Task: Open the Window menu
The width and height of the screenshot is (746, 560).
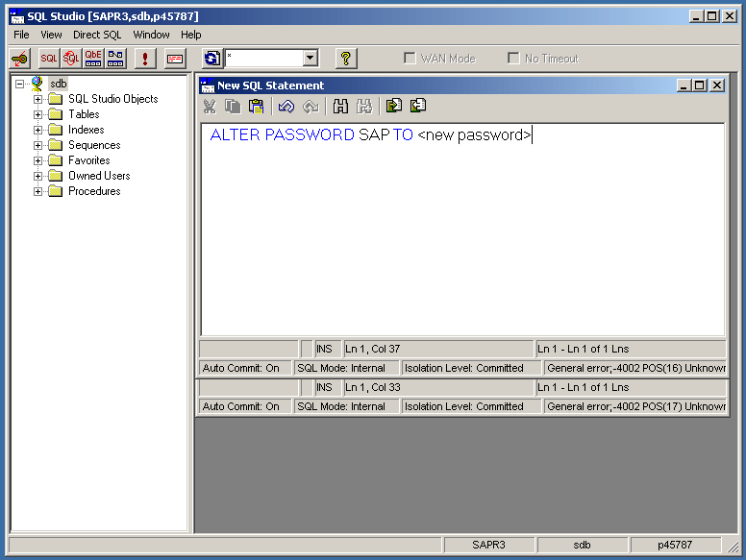Action: (x=151, y=35)
